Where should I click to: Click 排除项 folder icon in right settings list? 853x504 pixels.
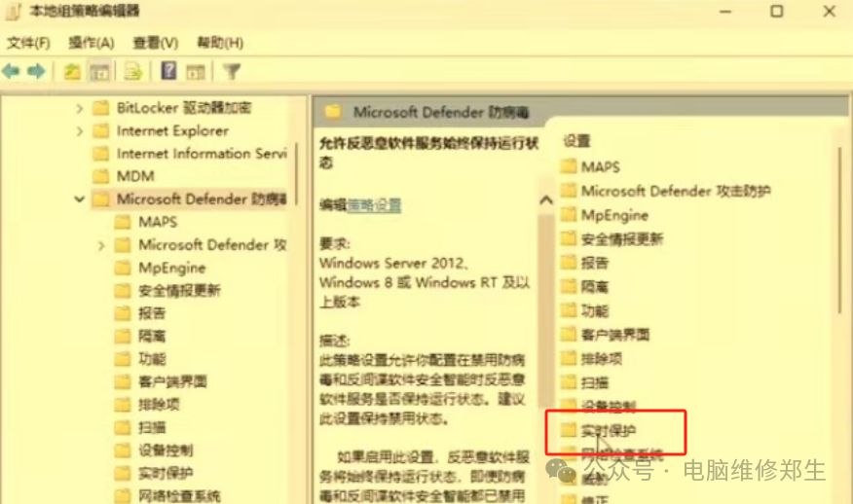569,358
